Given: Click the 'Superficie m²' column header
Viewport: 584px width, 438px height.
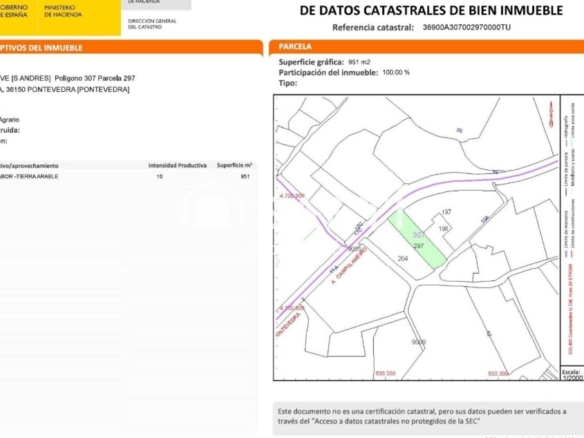Looking at the screenshot, I should point(234,165).
